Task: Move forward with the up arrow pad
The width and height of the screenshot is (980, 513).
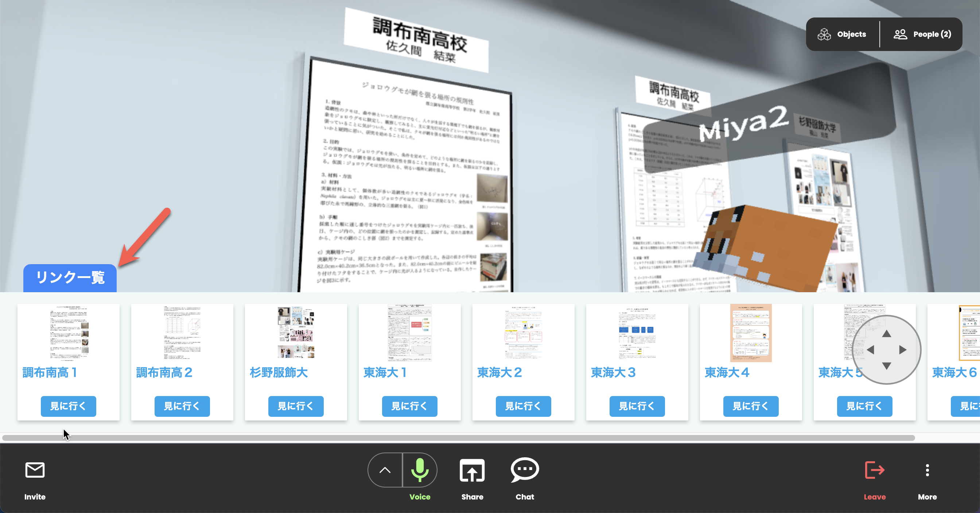Action: tap(887, 334)
